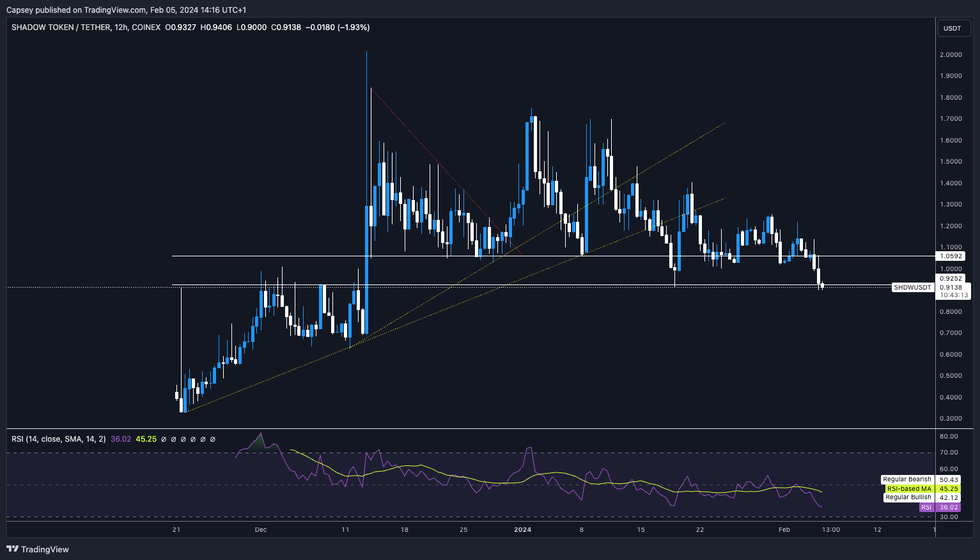Select the Regular Bearish label
This screenshot has height=560, width=980.
(907, 479)
